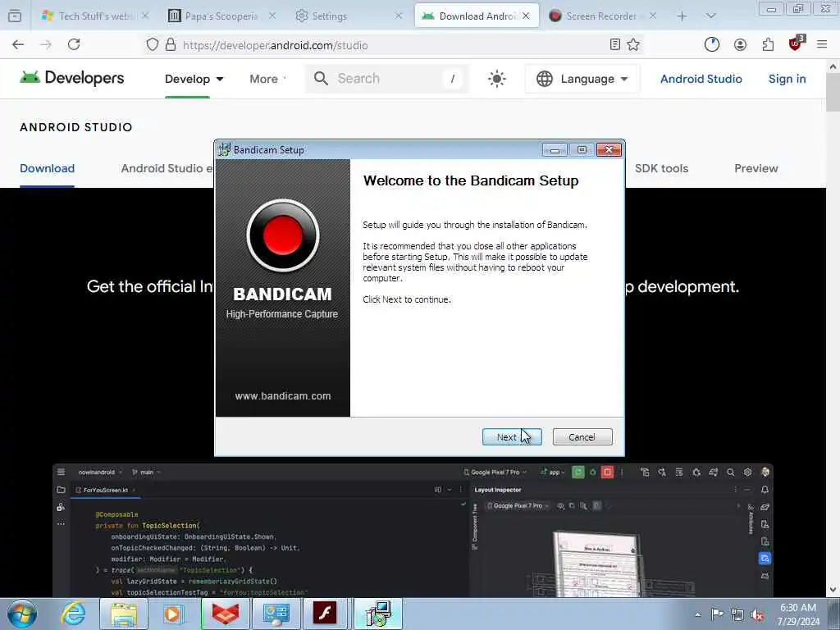840x630 pixels.
Task: Open the Android Studio link in header
Action: (701, 79)
